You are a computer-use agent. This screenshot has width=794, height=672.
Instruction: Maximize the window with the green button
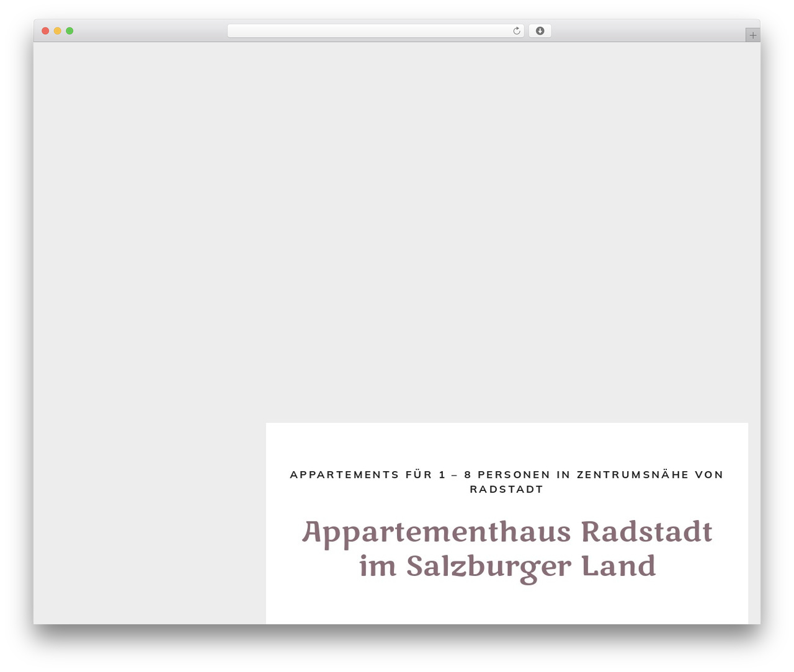click(69, 31)
